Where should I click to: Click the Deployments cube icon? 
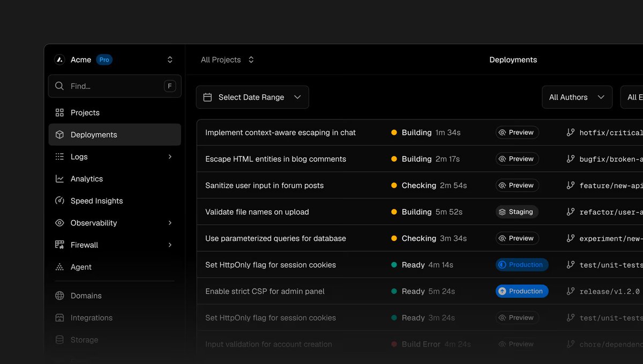[x=59, y=135]
